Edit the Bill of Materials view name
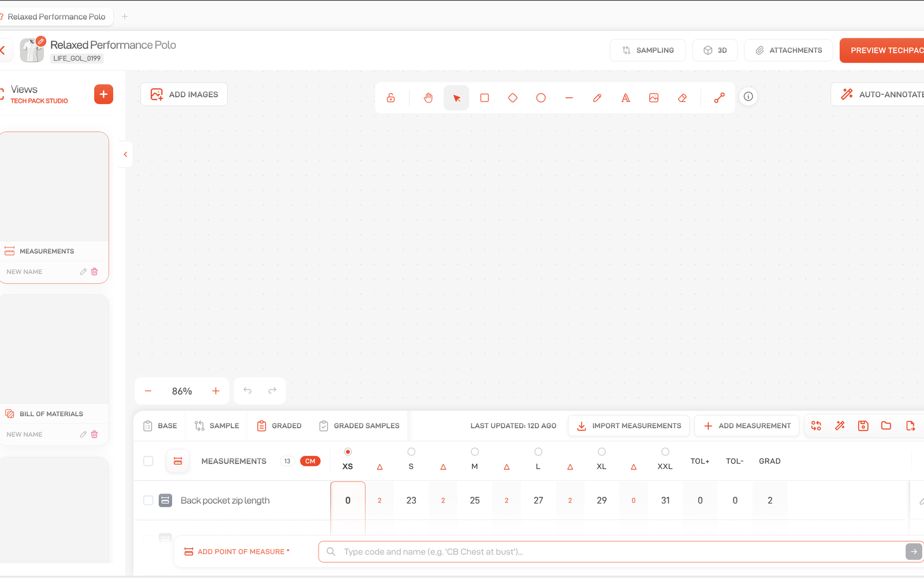Image resolution: width=924 pixels, height=578 pixels. pos(83,434)
